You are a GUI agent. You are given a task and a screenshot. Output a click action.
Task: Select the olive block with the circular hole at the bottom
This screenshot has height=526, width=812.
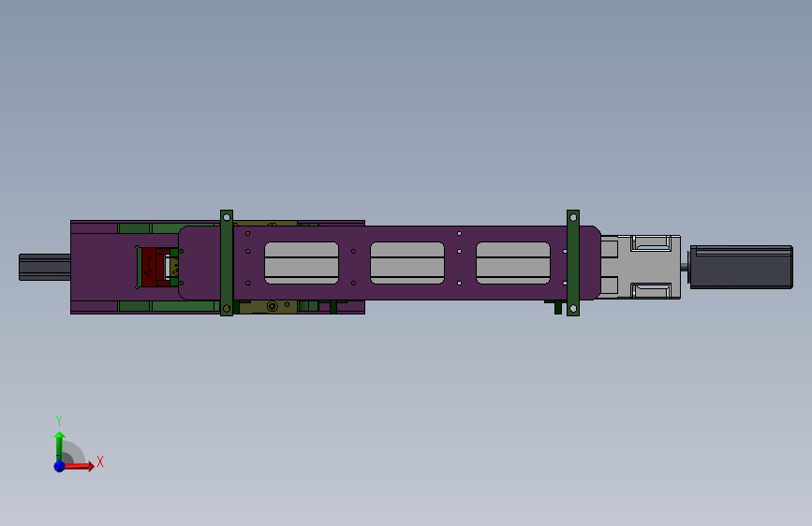tap(268, 306)
